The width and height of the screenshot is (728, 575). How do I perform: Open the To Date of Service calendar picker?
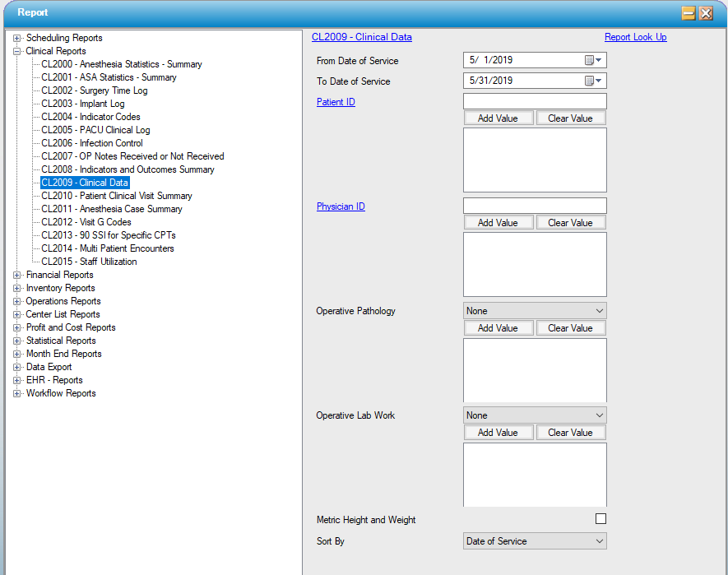tap(593, 81)
